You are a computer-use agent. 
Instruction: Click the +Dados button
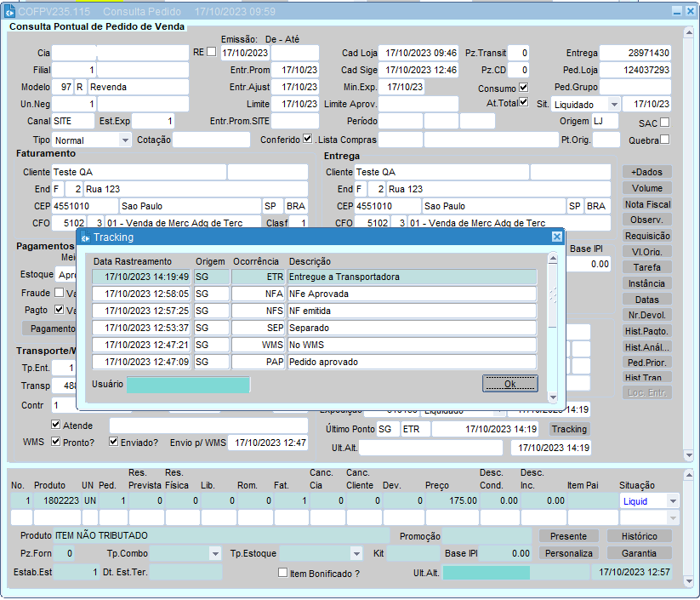(646, 172)
